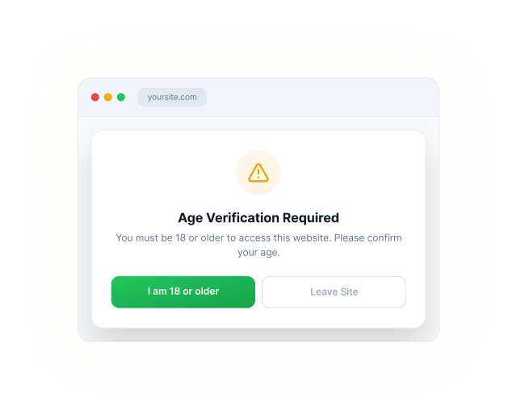
Task: Choose the Leave Site button
Action: (334, 292)
